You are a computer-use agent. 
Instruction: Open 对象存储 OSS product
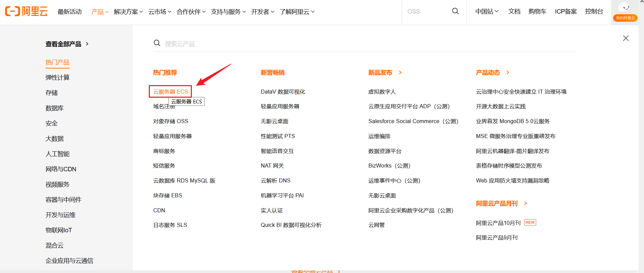[170, 121]
